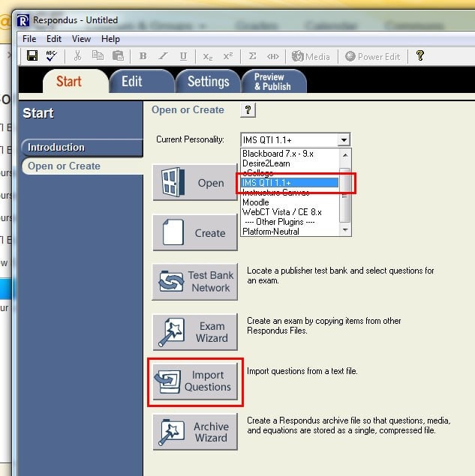
Task: Click the personality list scrollbar thumb
Action: tap(345, 195)
